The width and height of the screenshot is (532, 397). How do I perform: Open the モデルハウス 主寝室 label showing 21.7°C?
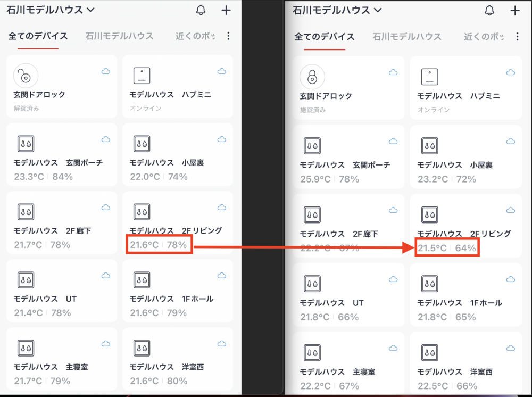click(51, 367)
